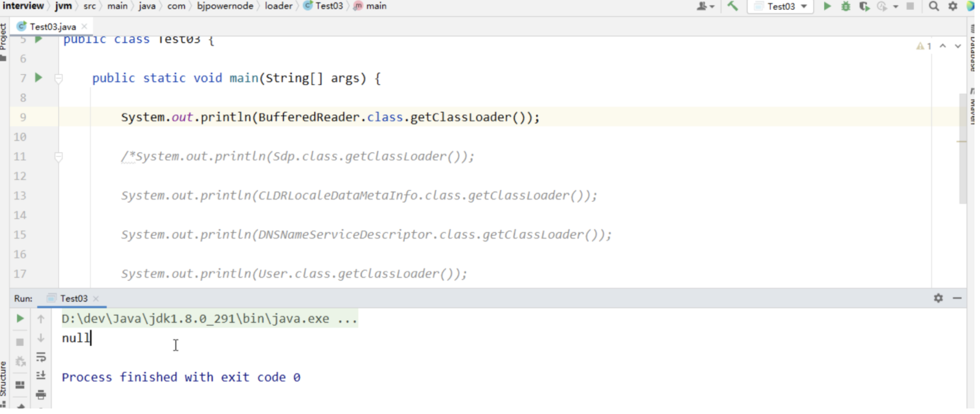
Task: Click 'BufferedReader' in line 9
Action: pyautogui.click(x=309, y=117)
